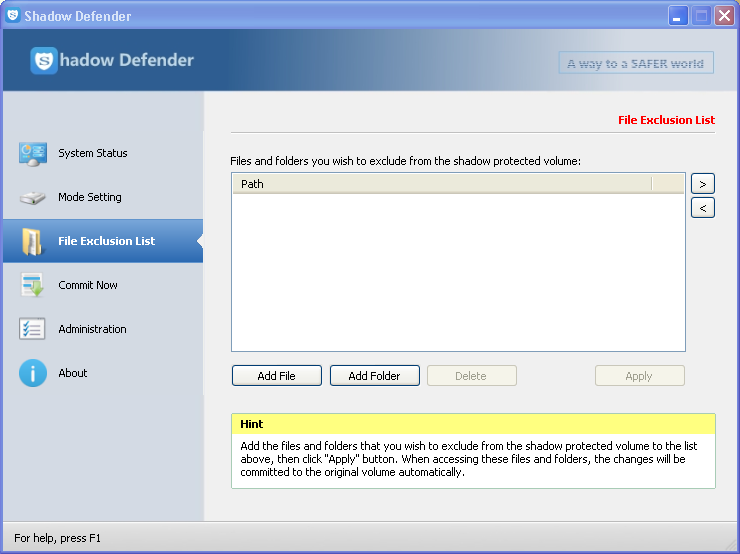Close the Shadow Defender window
This screenshot has width=740, height=554.
point(724,17)
